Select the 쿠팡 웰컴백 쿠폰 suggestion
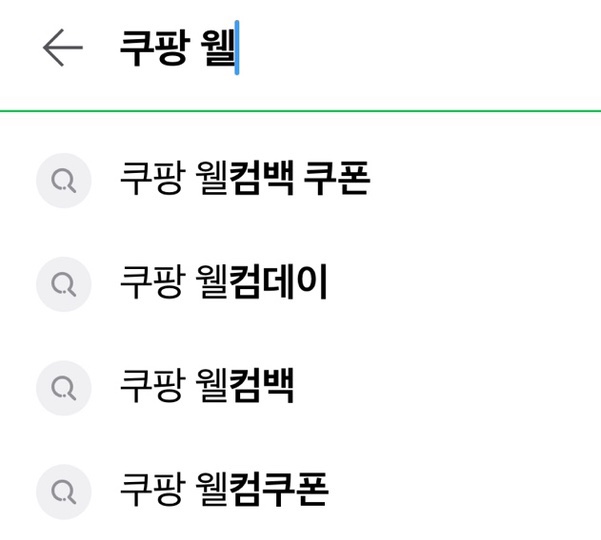 244,180
